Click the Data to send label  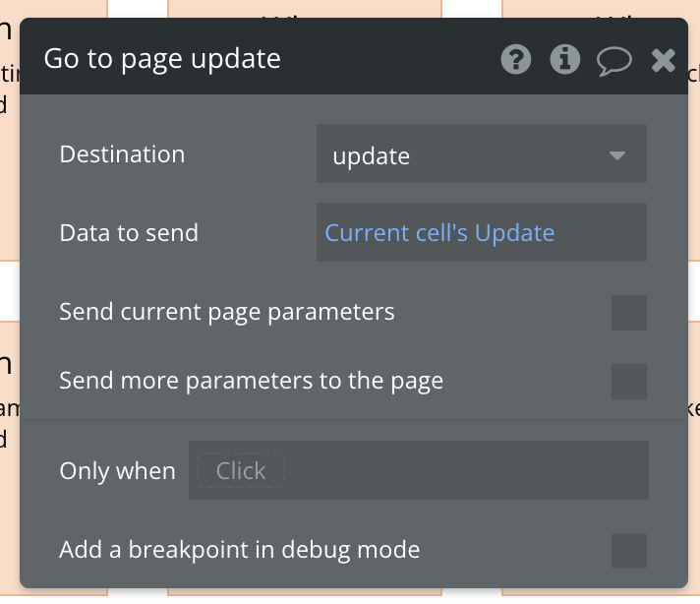click(129, 233)
